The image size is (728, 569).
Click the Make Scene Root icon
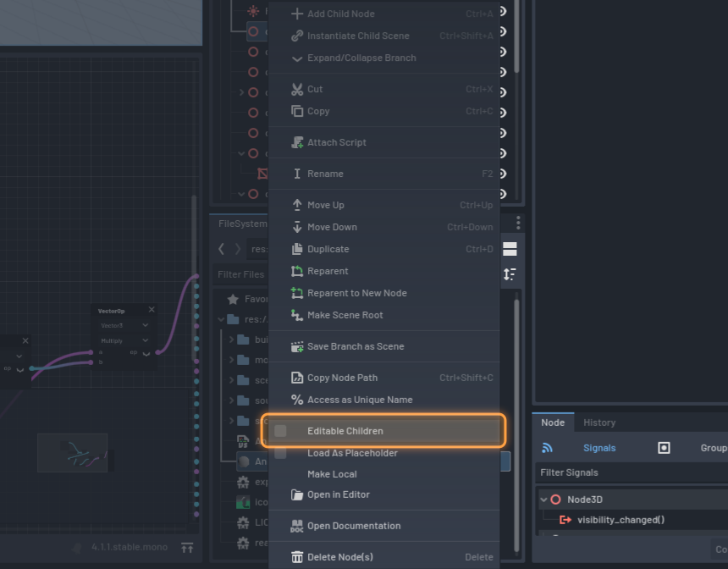pyautogui.click(x=297, y=315)
